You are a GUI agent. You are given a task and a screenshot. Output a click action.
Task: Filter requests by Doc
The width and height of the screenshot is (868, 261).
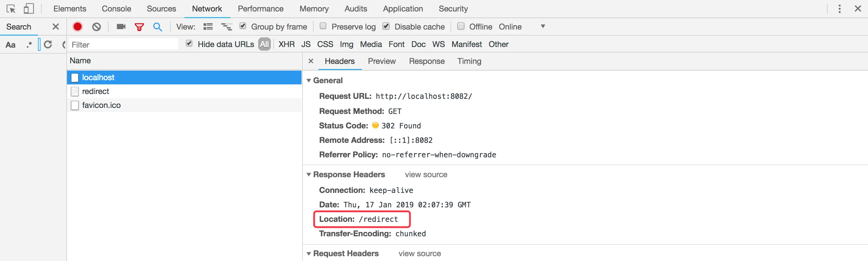(x=419, y=44)
